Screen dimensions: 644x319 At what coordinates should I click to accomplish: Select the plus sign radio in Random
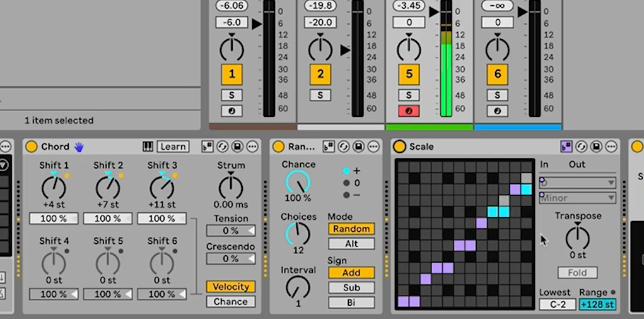tap(347, 171)
